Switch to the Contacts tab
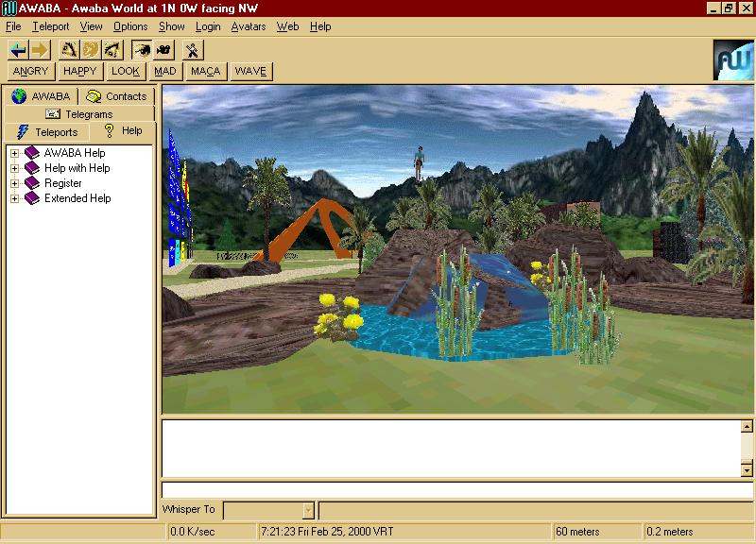 pos(116,96)
